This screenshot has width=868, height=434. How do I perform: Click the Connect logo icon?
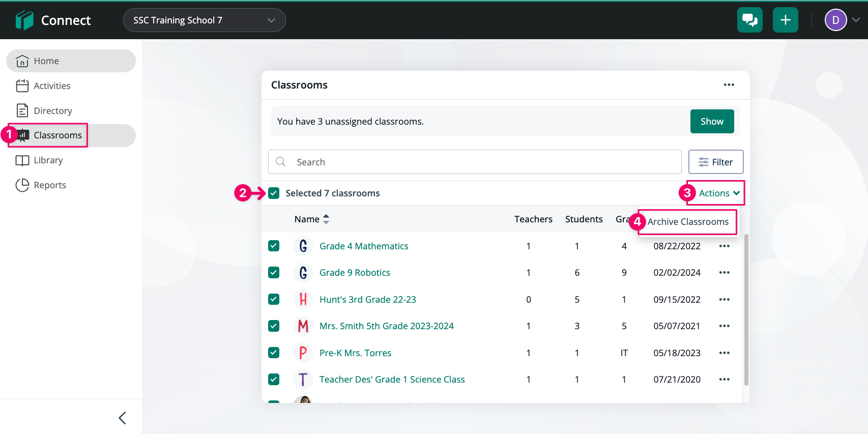pyautogui.click(x=24, y=20)
